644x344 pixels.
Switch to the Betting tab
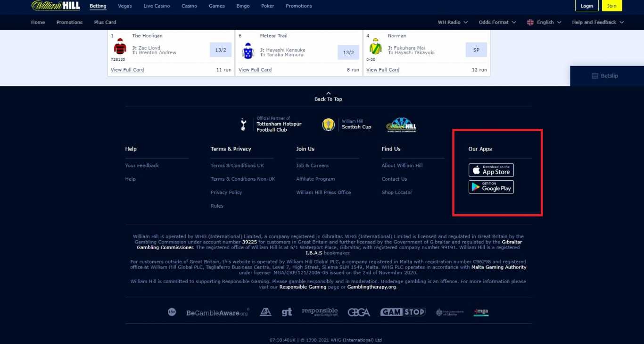point(98,6)
